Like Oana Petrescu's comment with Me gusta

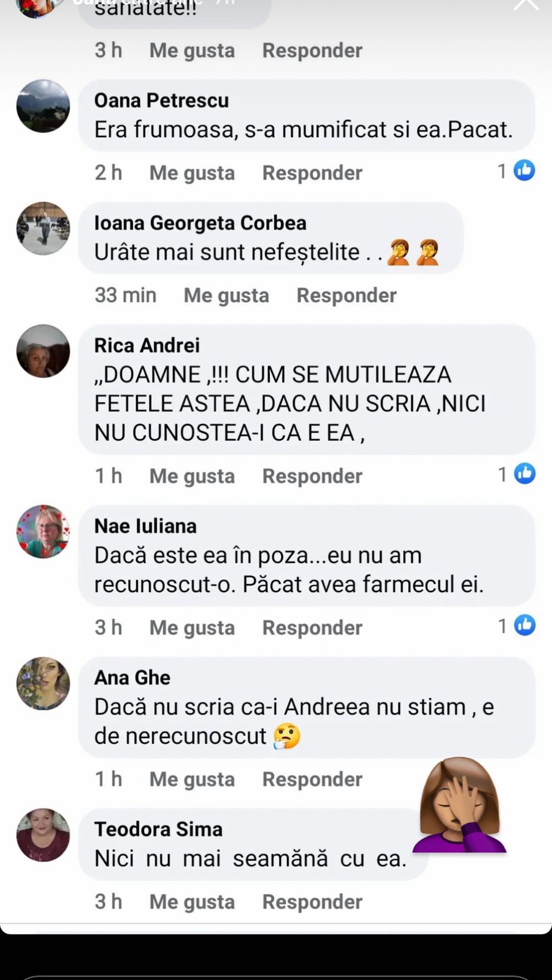click(192, 173)
